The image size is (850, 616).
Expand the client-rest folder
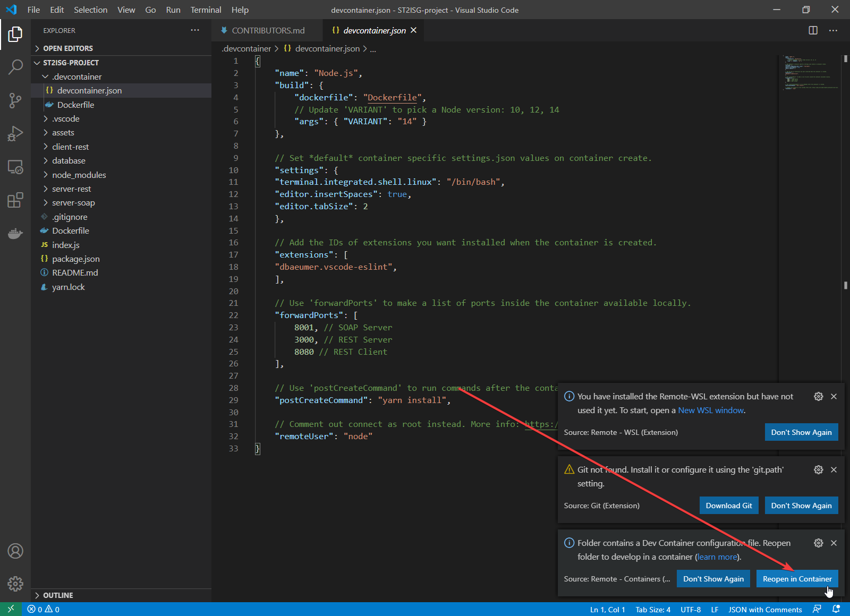[x=121, y=147]
